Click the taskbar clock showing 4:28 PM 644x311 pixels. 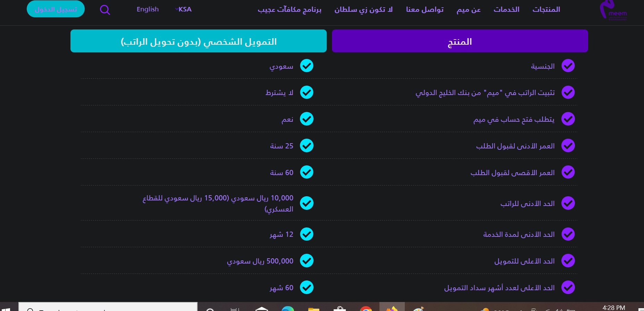pos(613,308)
